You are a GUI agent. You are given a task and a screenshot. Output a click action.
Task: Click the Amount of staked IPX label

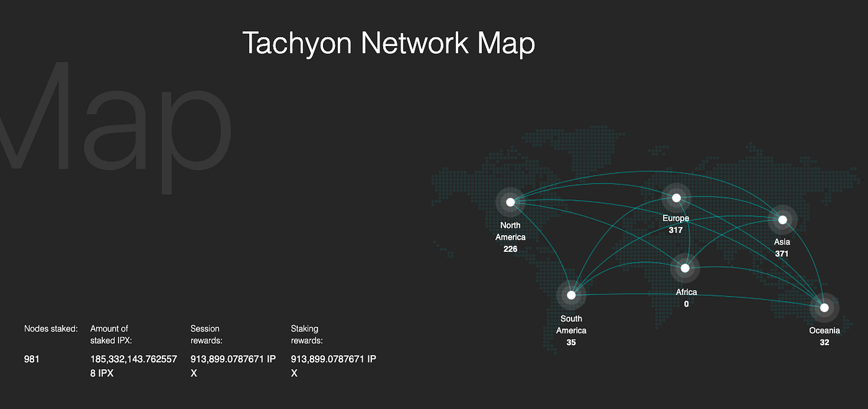click(112, 334)
